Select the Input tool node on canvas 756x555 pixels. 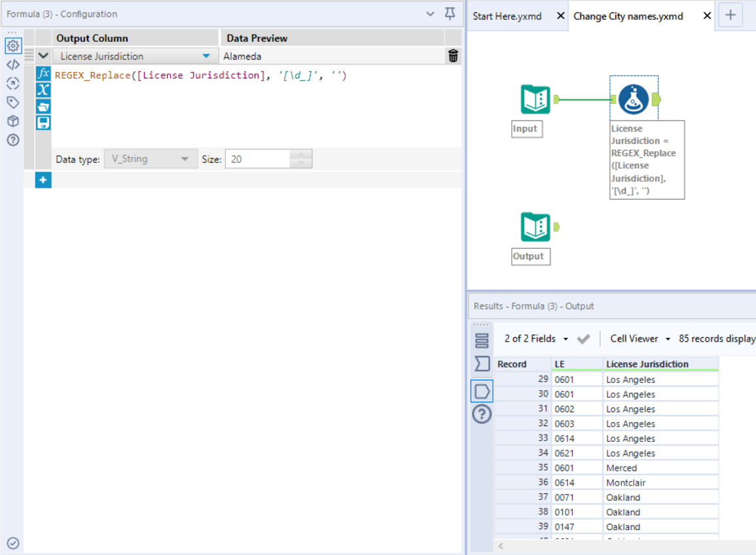(x=535, y=99)
